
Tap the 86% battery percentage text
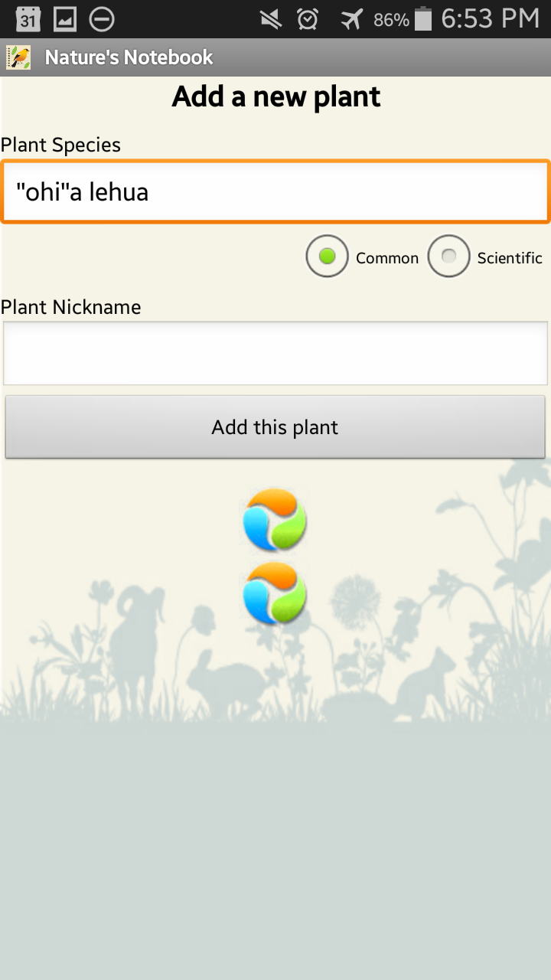[x=391, y=20]
